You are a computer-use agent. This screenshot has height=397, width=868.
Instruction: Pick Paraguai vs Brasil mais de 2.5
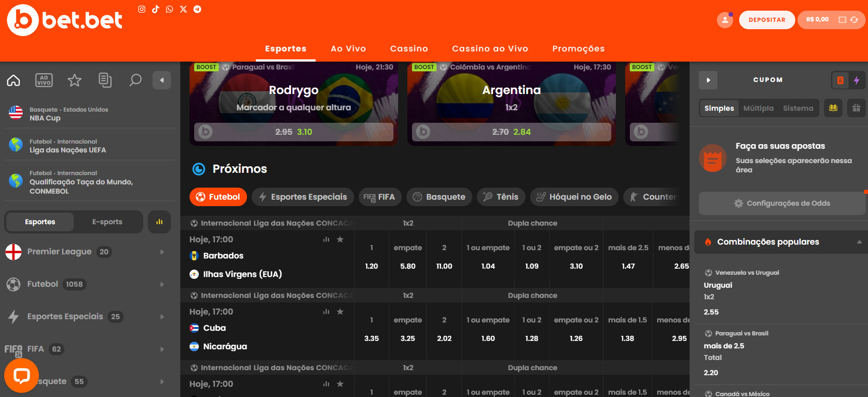(x=782, y=353)
